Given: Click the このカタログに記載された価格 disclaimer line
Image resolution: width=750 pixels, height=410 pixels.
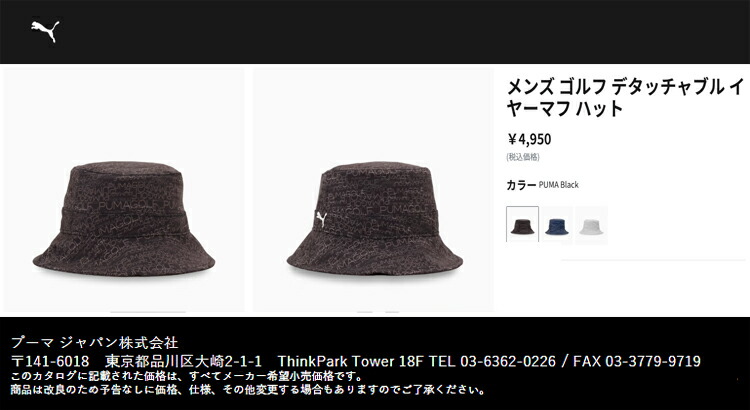Looking at the screenshot, I should tap(186, 376).
